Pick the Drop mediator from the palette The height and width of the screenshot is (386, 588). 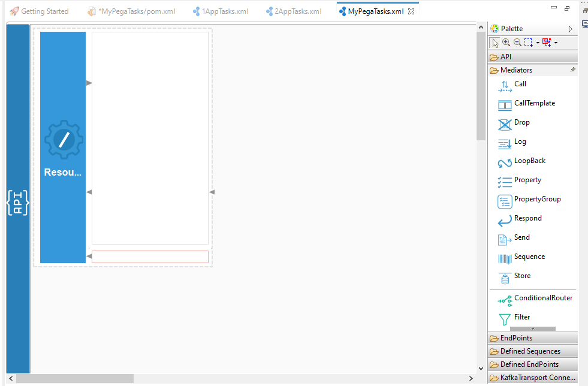(x=505, y=125)
